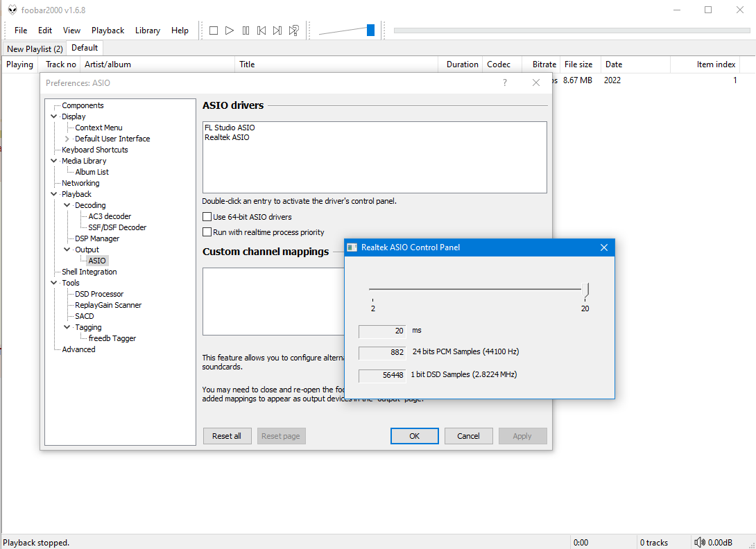Click the help question mark in Preferences
Viewport: 756px width, 549px height.
505,83
